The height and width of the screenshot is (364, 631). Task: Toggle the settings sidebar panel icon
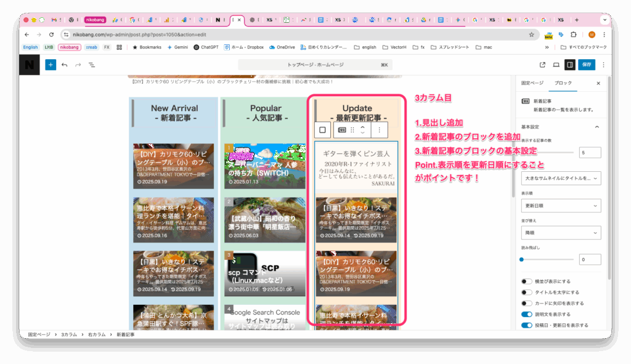coord(570,65)
